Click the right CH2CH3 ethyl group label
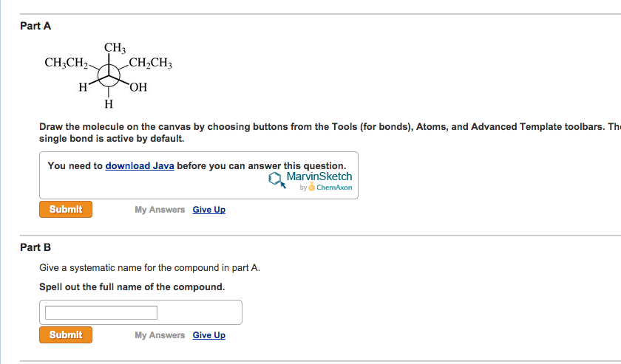 click(151, 63)
